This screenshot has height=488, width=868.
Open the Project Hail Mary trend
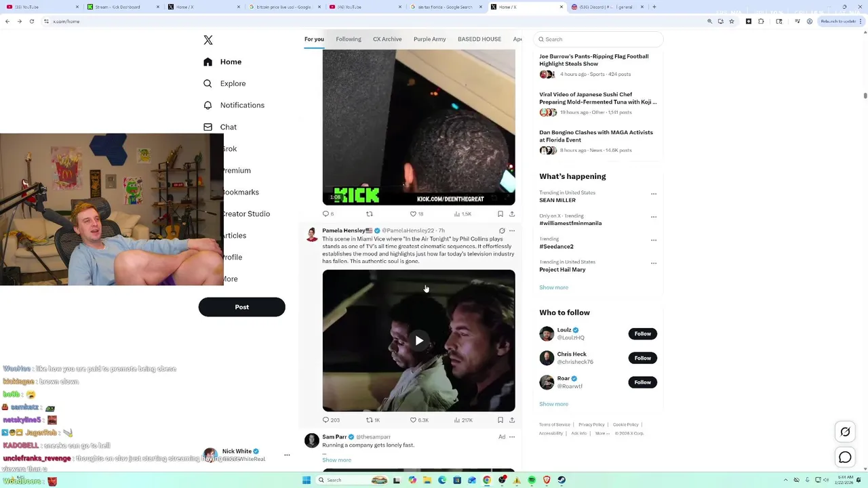[562, 270]
